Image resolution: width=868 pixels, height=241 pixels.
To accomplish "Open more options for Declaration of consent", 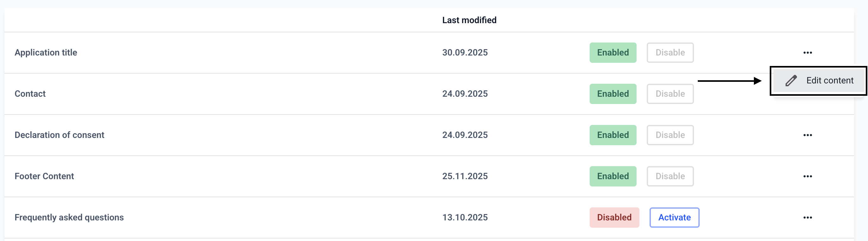I will pyautogui.click(x=807, y=135).
